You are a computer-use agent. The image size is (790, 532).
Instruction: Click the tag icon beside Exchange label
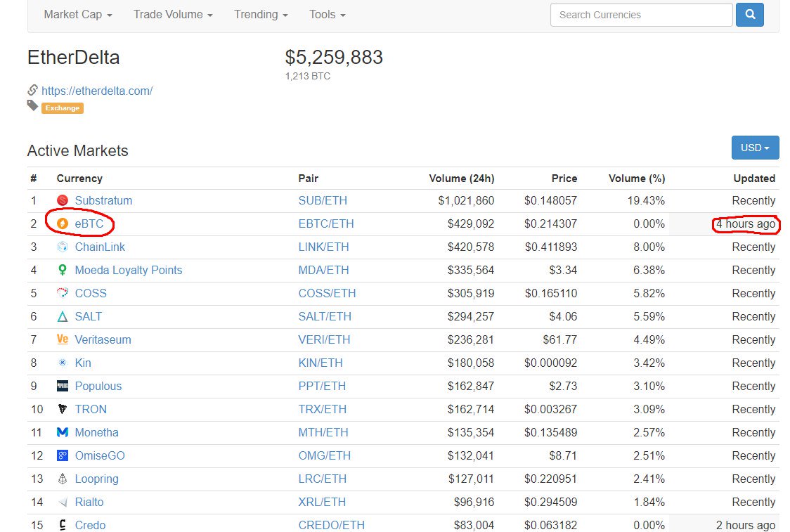[x=33, y=105]
